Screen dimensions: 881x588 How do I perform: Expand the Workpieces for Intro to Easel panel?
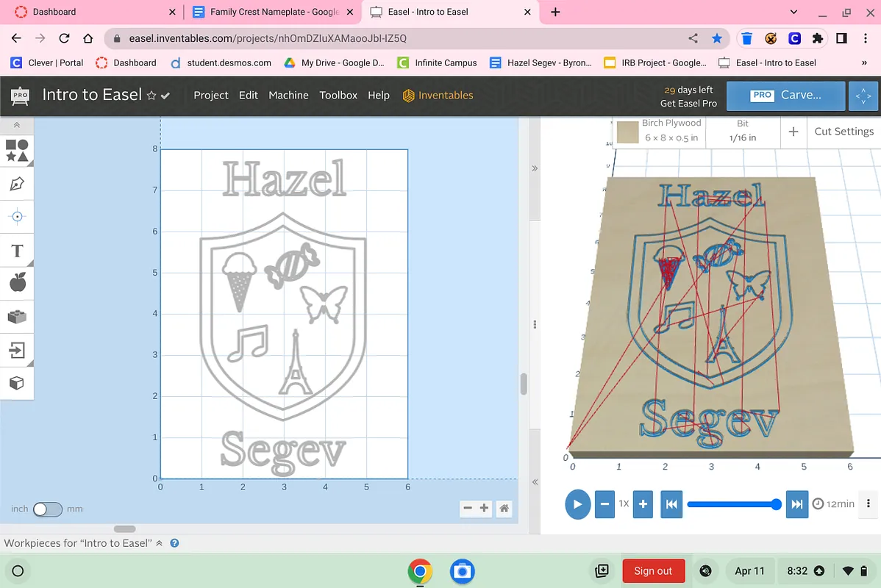[159, 543]
